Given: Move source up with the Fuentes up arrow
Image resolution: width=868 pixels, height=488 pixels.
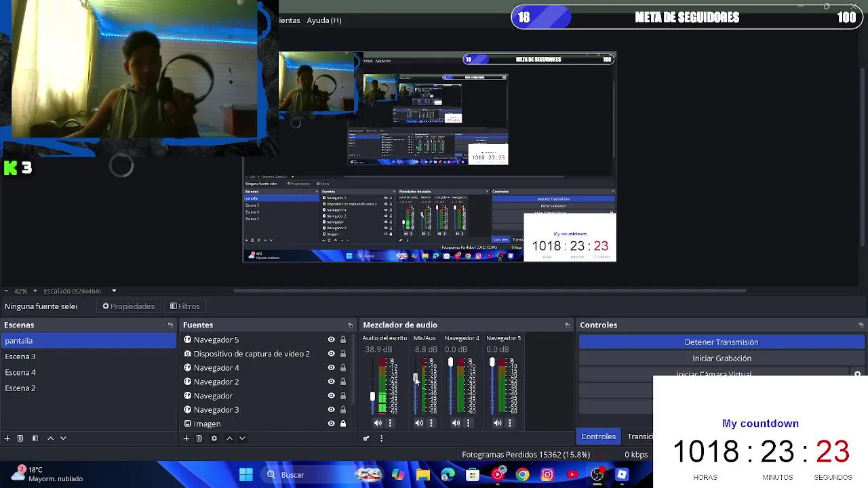Looking at the screenshot, I should tap(229, 439).
